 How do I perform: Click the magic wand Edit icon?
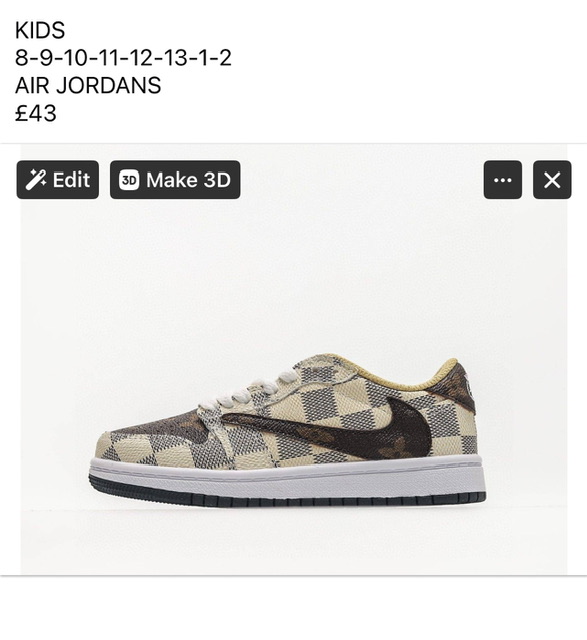pos(36,180)
